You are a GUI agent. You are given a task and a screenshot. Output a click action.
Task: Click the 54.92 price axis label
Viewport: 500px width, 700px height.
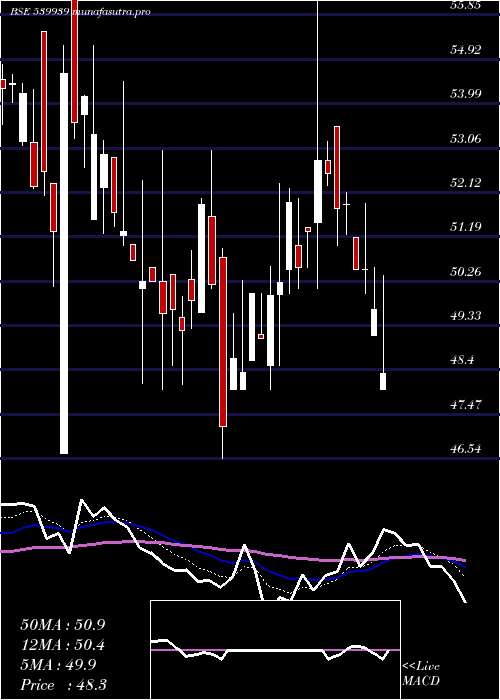click(x=465, y=50)
